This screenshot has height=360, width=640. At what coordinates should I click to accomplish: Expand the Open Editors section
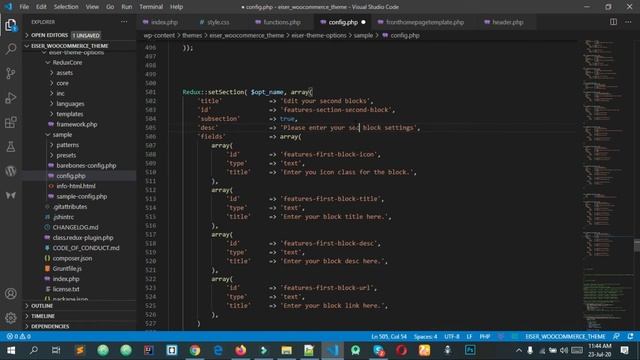pyautogui.click(x=49, y=35)
